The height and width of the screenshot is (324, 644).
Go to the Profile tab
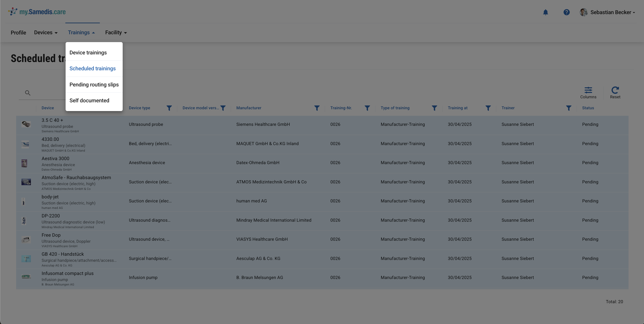point(18,32)
